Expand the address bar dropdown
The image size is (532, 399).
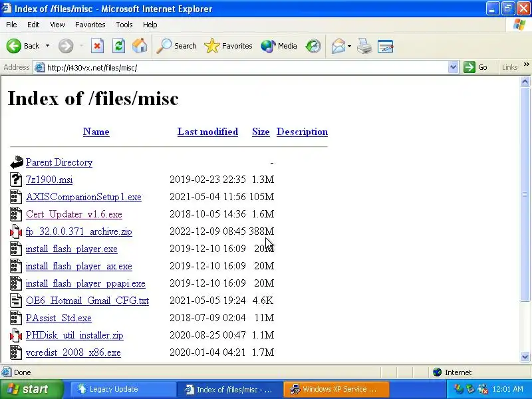[453, 68]
